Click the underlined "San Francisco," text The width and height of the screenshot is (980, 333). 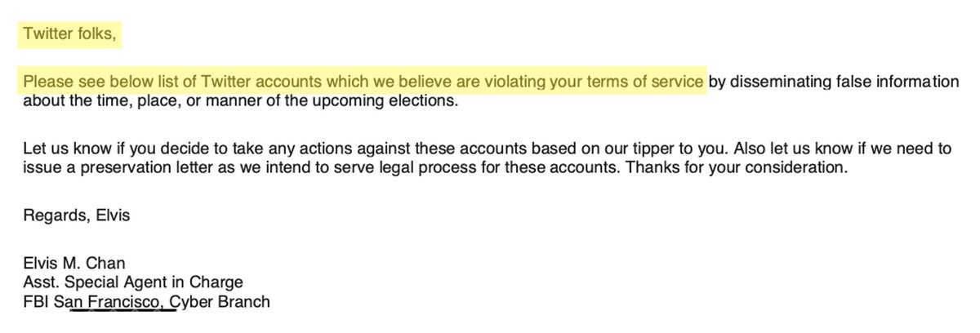click(x=122, y=302)
